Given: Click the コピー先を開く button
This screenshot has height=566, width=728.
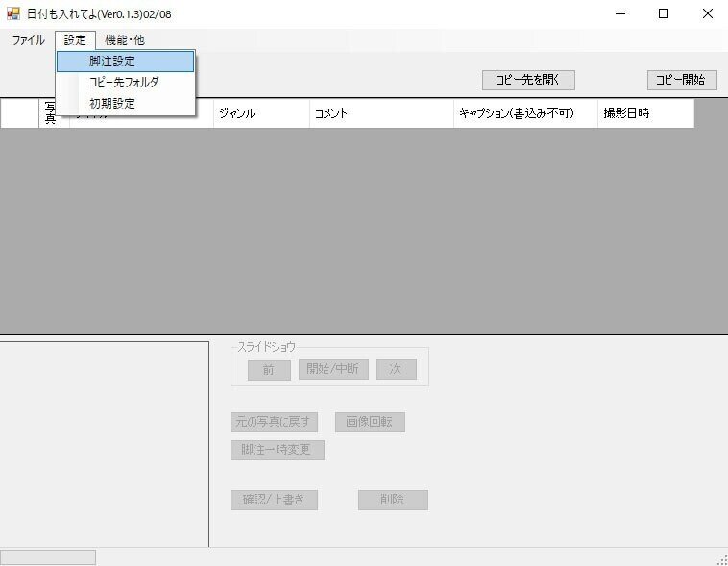Looking at the screenshot, I should tap(528, 80).
